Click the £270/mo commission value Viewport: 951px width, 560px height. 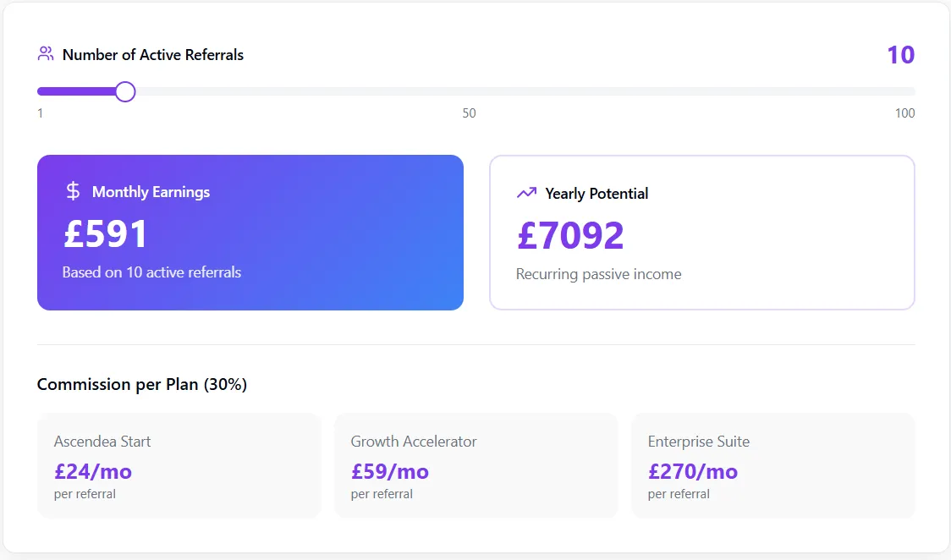click(x=693, y=471)
